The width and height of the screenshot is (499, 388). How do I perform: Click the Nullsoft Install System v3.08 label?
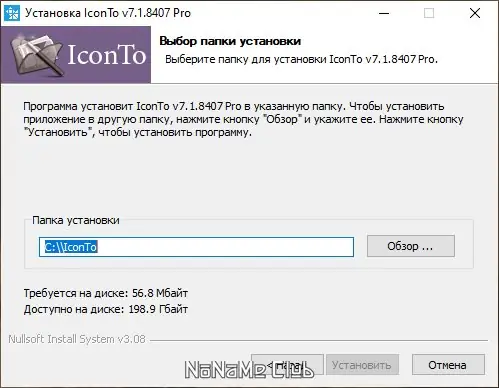[x=77, y=339]
